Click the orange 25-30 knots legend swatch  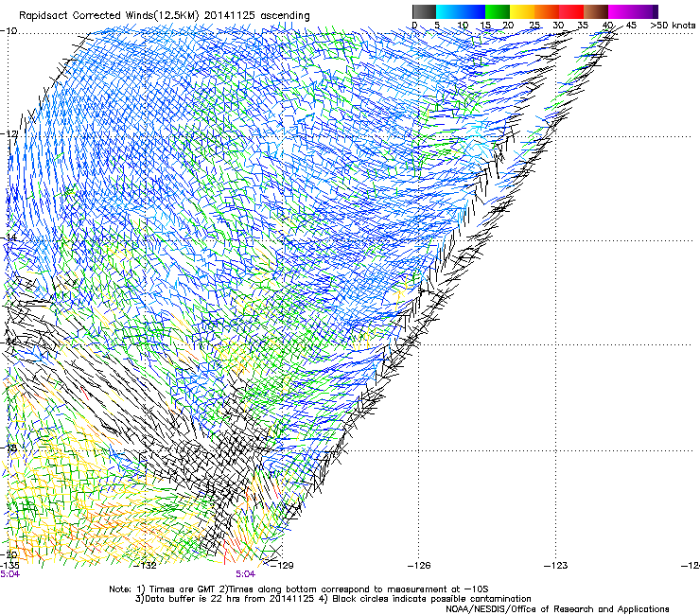pyautogui.click(x=547, y=11)
